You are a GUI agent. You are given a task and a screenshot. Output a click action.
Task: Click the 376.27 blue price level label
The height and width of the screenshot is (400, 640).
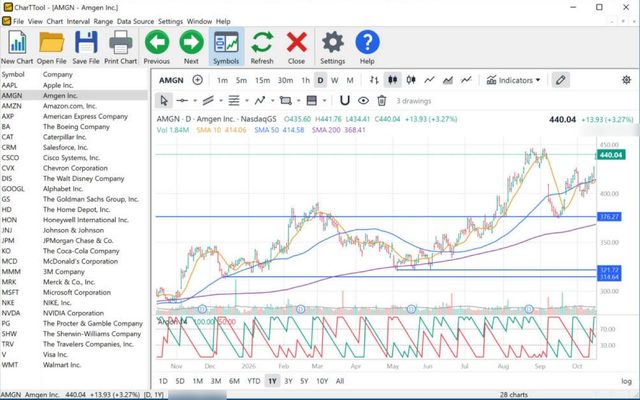coord(609,217)
